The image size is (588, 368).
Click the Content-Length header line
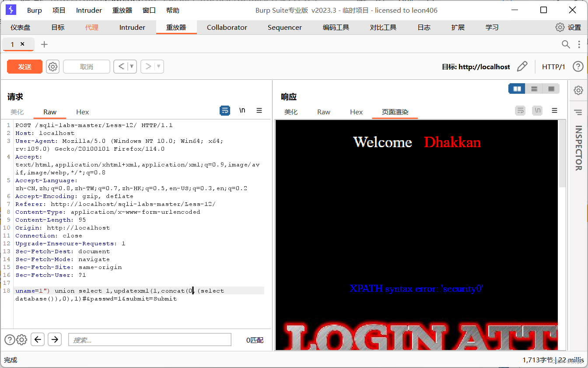click(x=51, y=220)
